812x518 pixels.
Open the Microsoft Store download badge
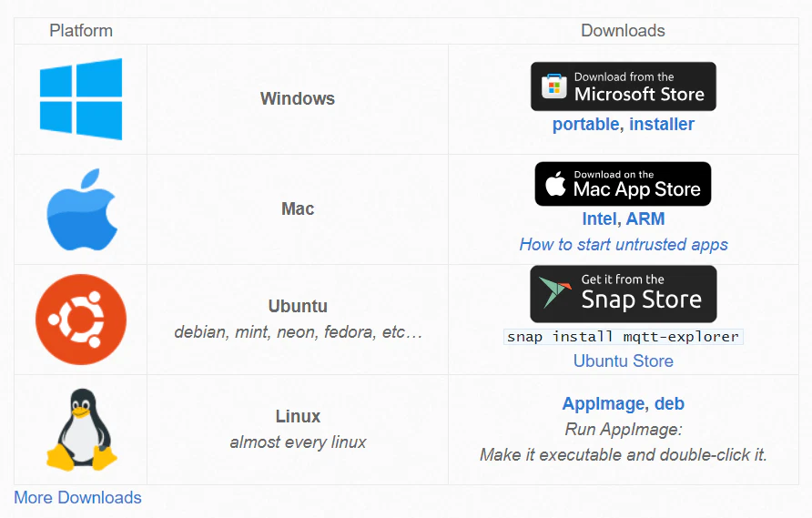pyautogui.click(x=624, y=86)
